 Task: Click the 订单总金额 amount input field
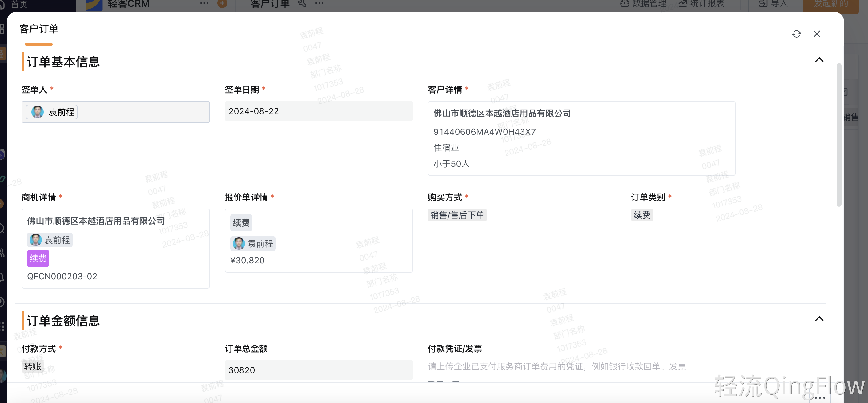coord(319,370)
